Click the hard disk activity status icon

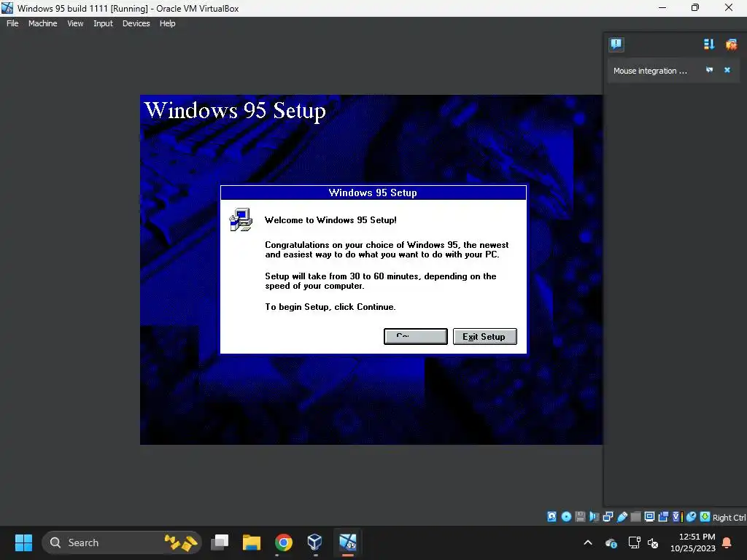pos(551,517)
